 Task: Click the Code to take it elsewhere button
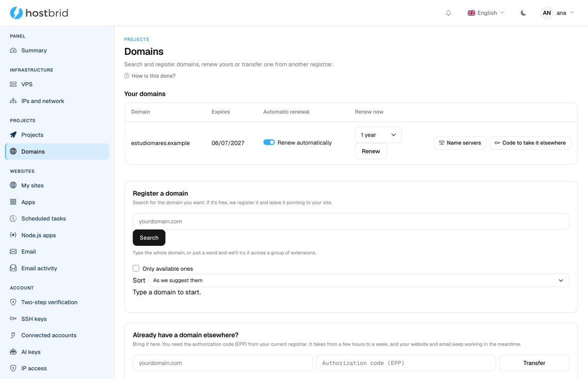[x=530, y=143]
